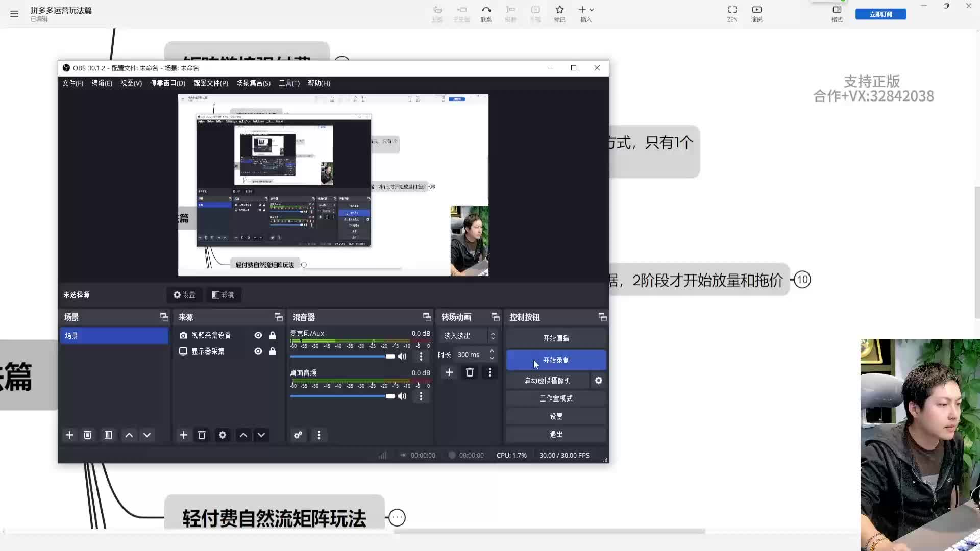Start 演说 presentation mode
This screenshot has height=551, width=980.
point(757,14)
